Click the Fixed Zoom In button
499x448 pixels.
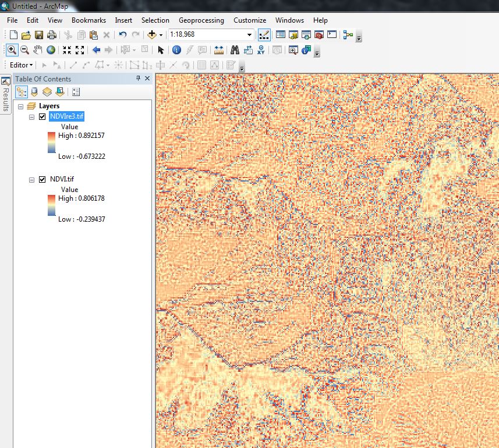coord(67,50)
